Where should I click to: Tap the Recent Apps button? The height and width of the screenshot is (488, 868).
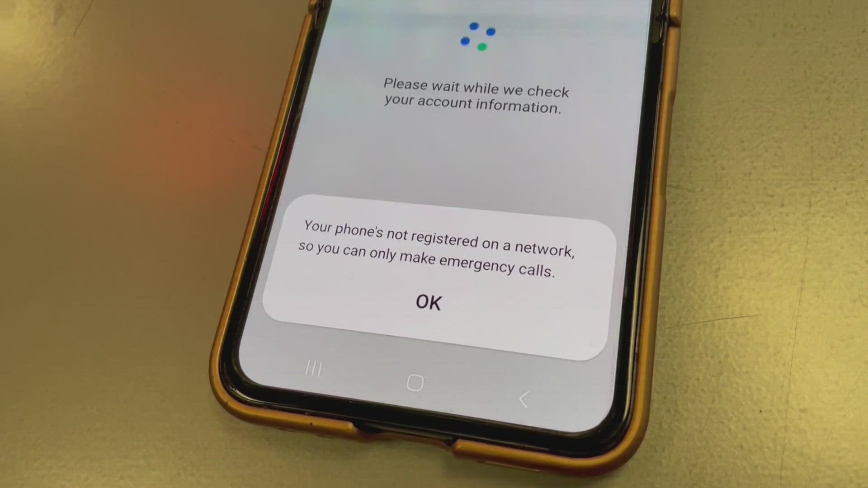[x=313, y=368]
